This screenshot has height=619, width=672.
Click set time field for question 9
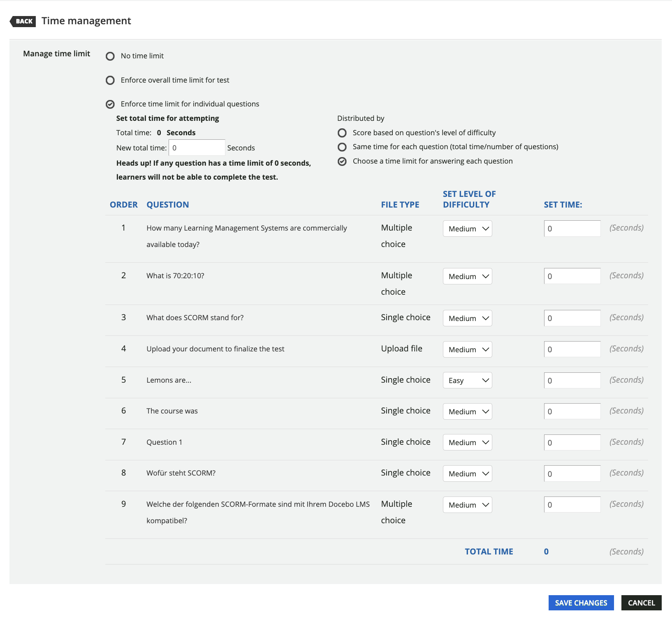click(x=572, y=505)
